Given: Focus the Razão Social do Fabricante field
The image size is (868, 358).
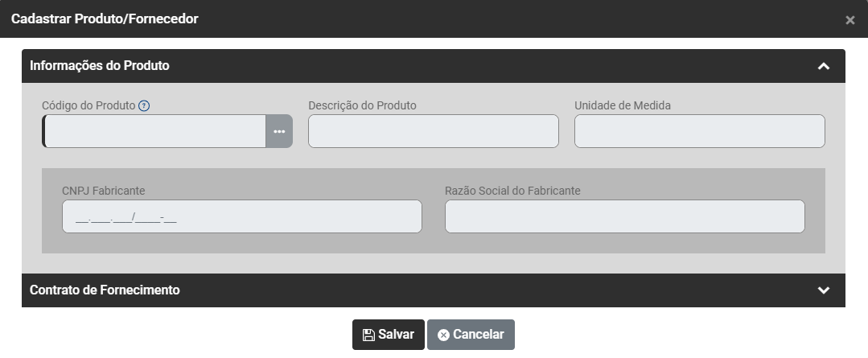Looking at the screenshot, I should (x=624, y=216).
